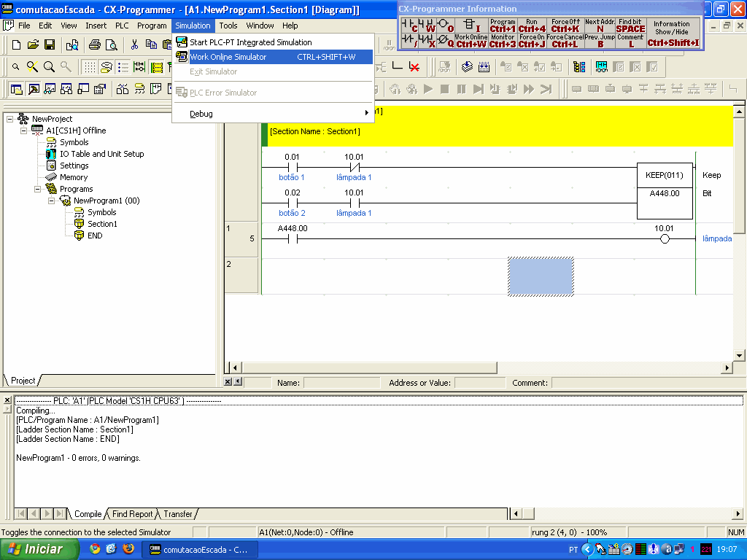Click the small magnifier zoom icon
This screenshot has width=747, height=560.
click(x=16, y=67)
